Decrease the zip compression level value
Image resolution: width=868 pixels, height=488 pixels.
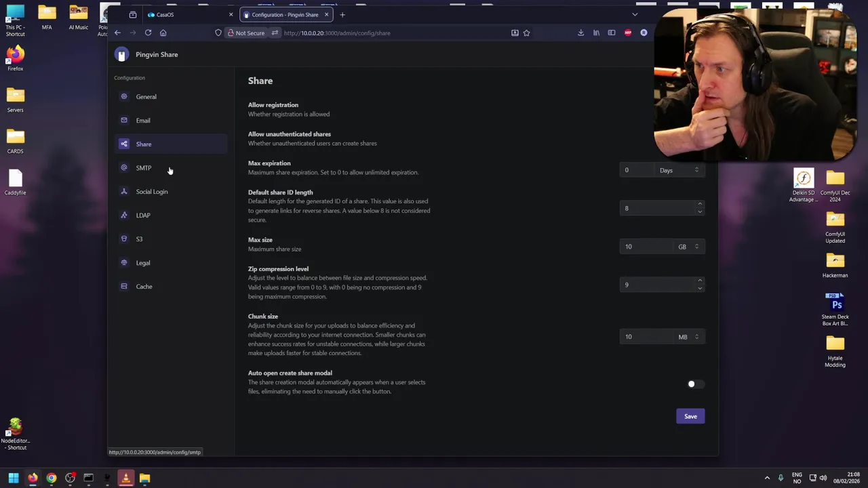(x=700, y=288)
